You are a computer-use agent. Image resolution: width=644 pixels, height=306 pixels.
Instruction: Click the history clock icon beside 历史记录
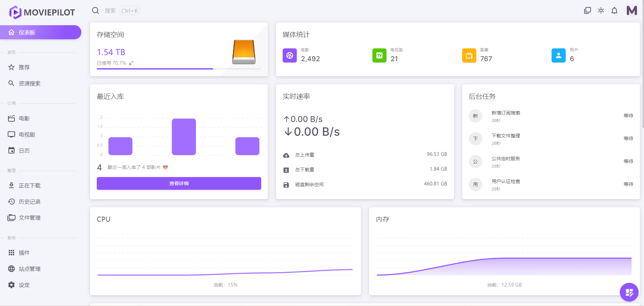pos(11,202)
